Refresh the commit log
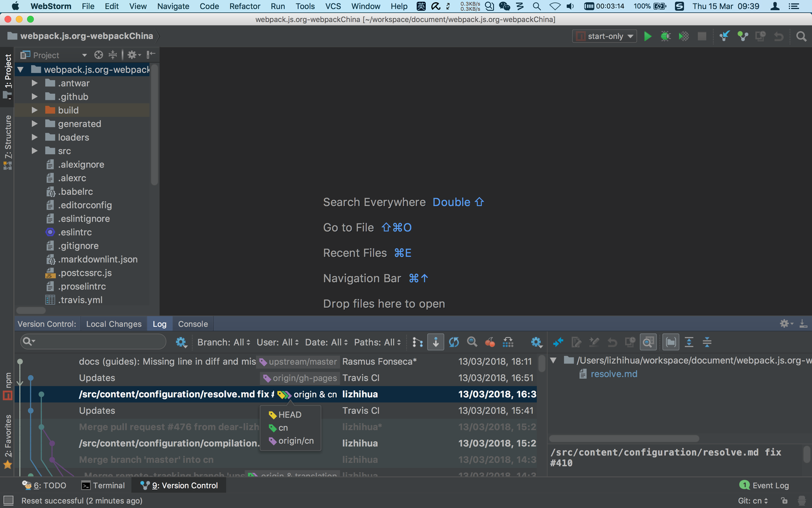The image size is (812, 508). (x=453, y=341)
